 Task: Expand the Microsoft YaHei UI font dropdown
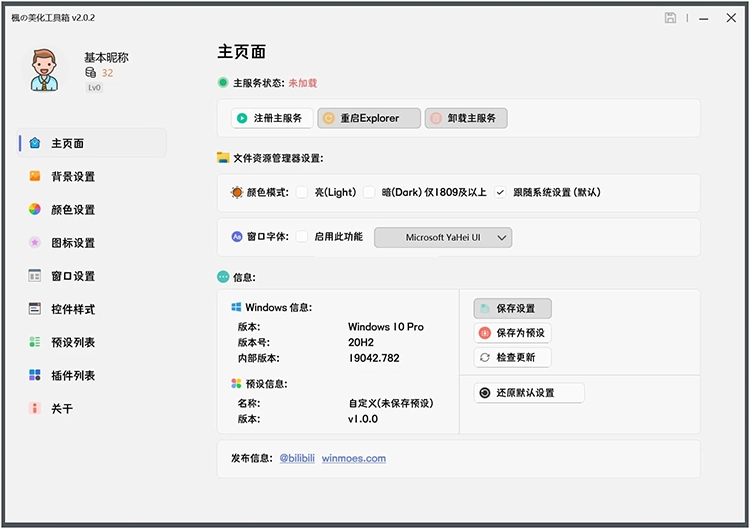[x=443, y=237]
